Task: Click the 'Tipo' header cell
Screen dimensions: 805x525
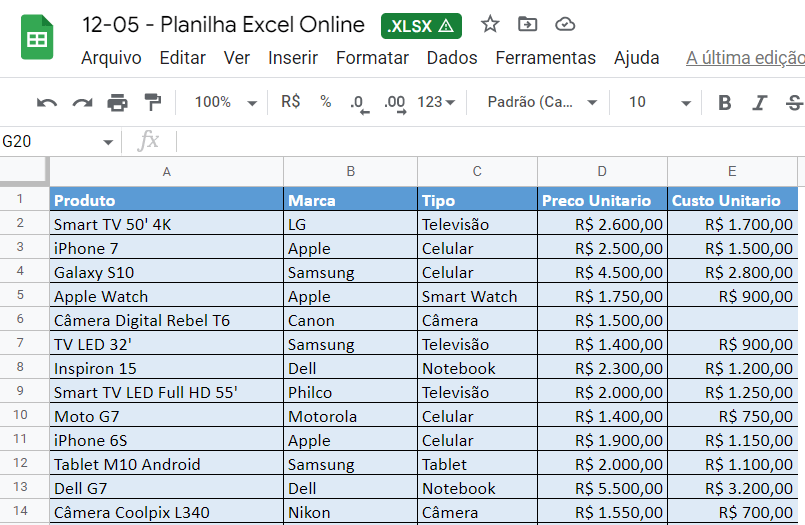Action: [477, 200]
